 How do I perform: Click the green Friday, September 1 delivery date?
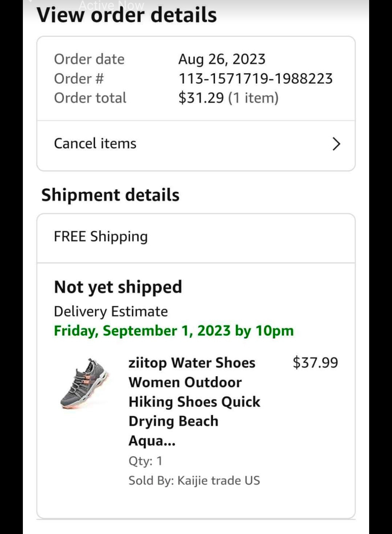coord(173,331)
